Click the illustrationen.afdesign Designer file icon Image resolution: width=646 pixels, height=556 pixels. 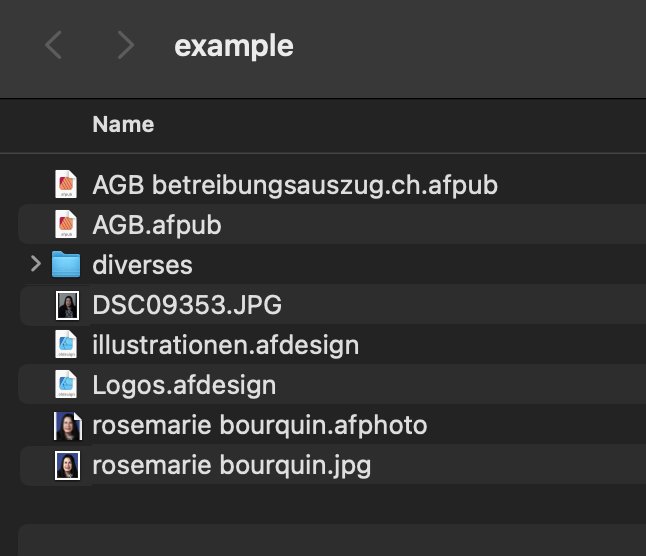pyautogui.click(x=66, y=344)
